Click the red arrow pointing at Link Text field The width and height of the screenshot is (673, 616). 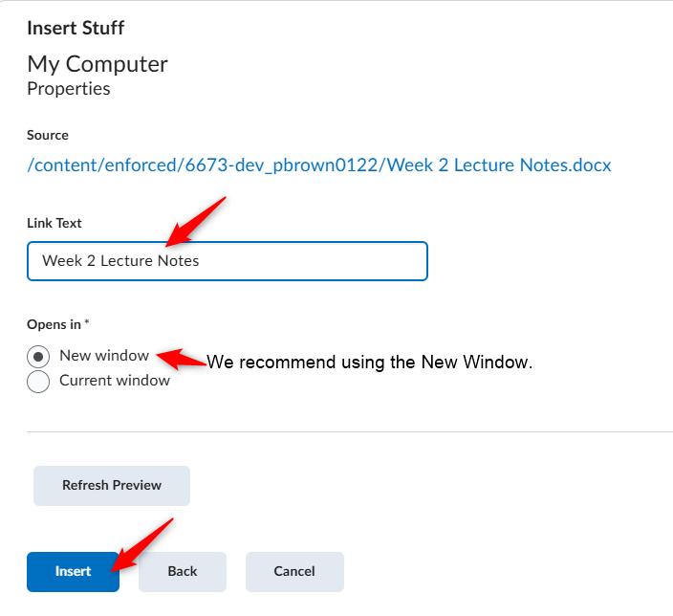coord(195,222)
